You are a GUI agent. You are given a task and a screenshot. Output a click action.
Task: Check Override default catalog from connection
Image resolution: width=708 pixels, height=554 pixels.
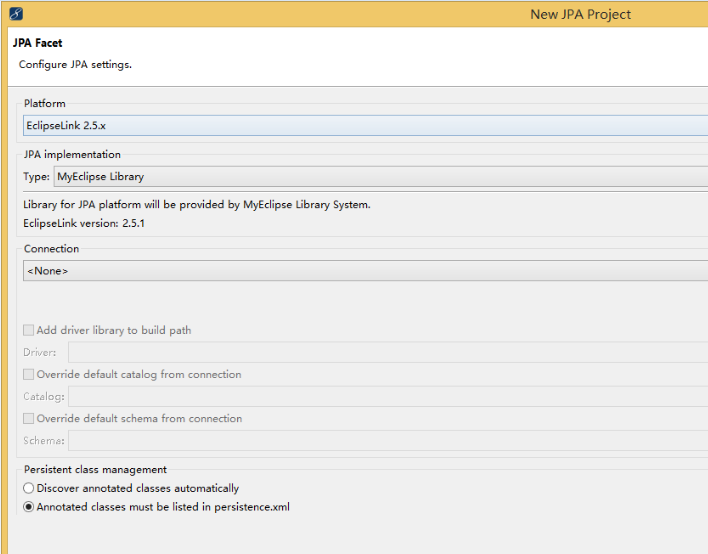(28, 374)
